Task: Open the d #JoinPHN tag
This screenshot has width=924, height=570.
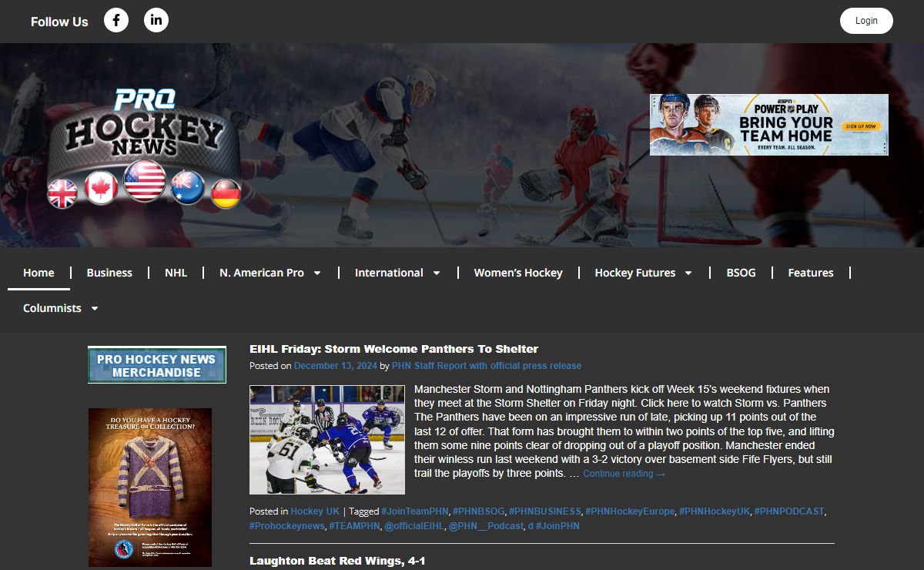Action: (554, 526)
